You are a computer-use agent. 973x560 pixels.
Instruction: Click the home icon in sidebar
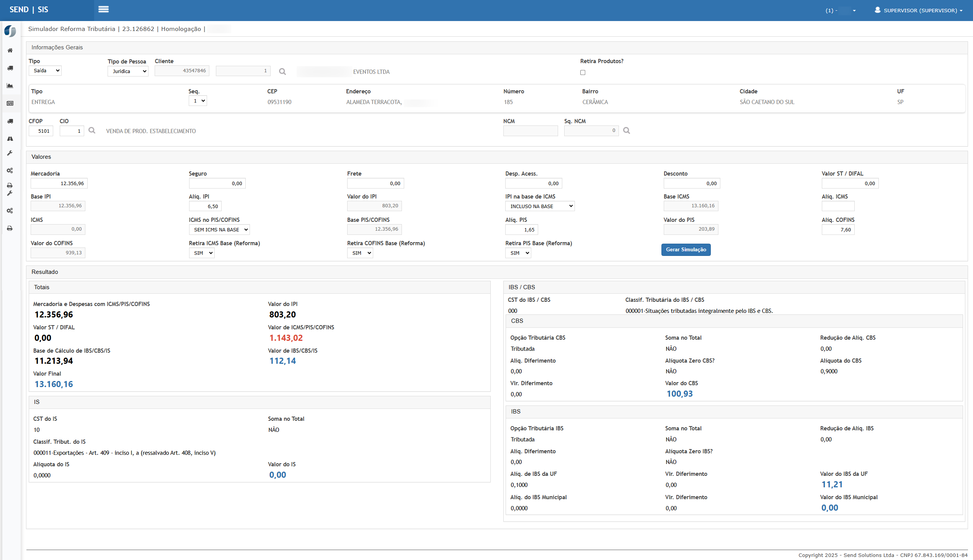click(x=10, y=50)
